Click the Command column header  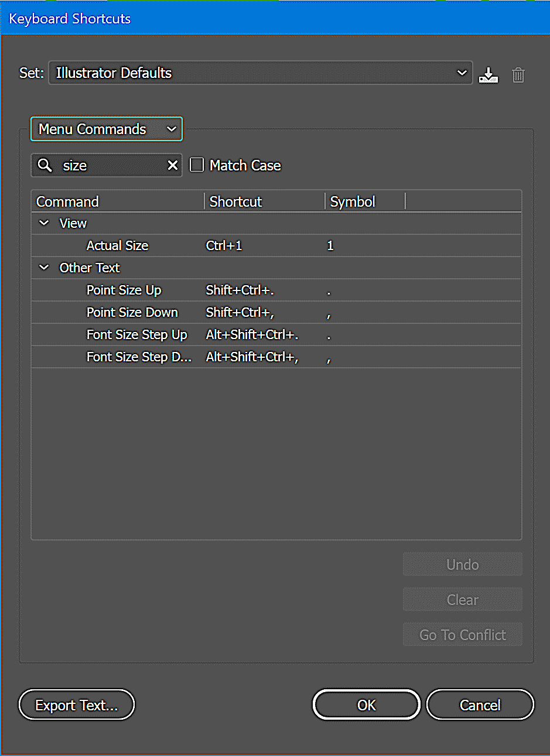pyautogui.click(x=67, y=201)
